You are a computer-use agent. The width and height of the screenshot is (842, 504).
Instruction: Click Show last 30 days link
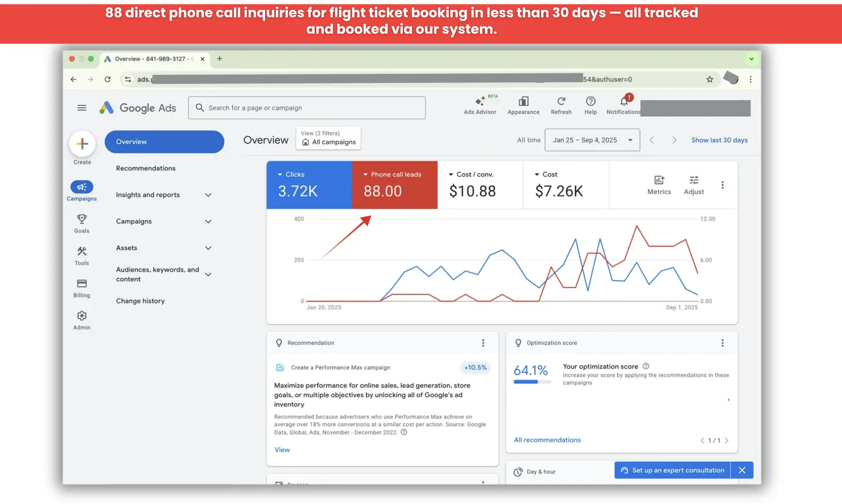[719, 140]
